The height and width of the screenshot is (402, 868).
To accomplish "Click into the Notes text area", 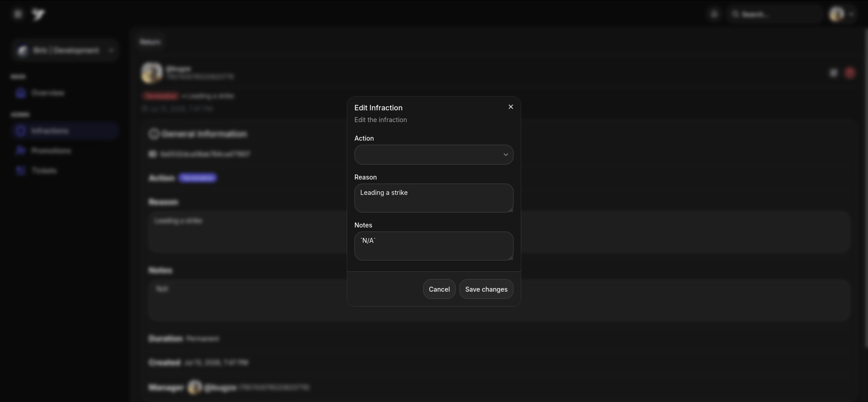I will pyautogui.click(x=434, y=246).
